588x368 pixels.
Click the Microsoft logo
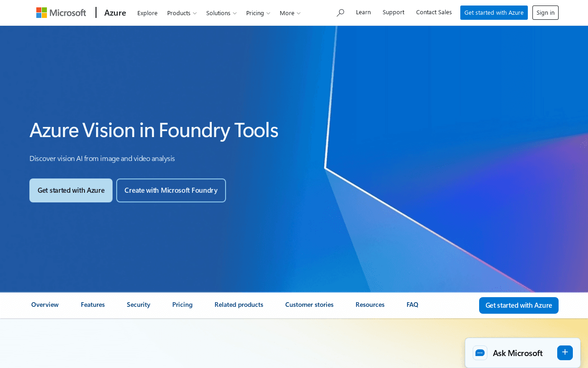61,13
